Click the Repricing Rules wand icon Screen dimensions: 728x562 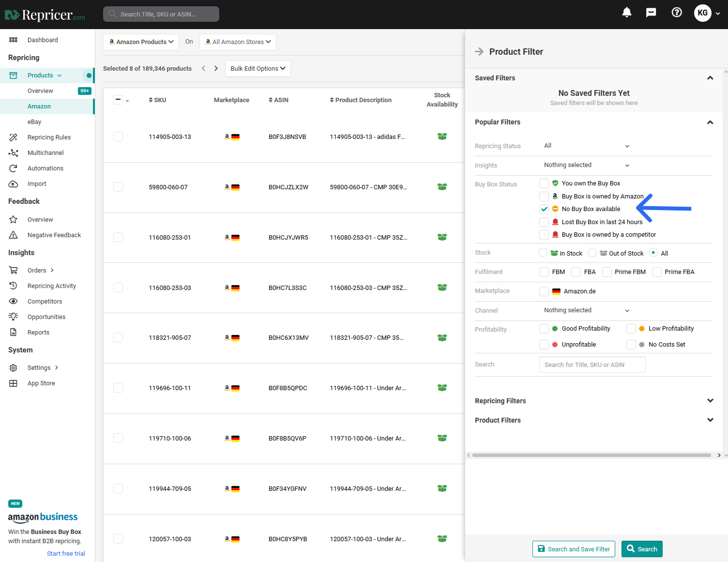[13, 137]
